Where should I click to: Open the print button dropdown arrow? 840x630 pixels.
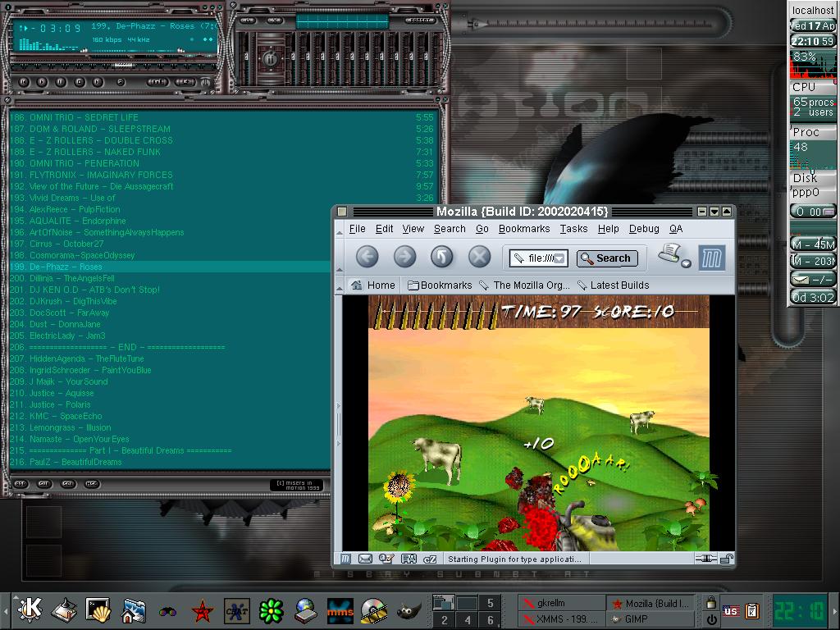686,263
